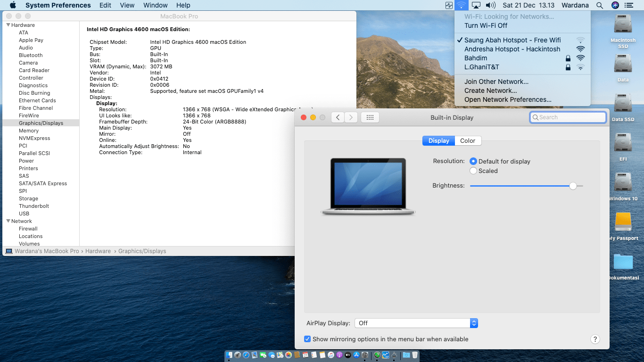Open the View menu
Viewport: 644px width, 362px height.
click(x=127, y=5)
